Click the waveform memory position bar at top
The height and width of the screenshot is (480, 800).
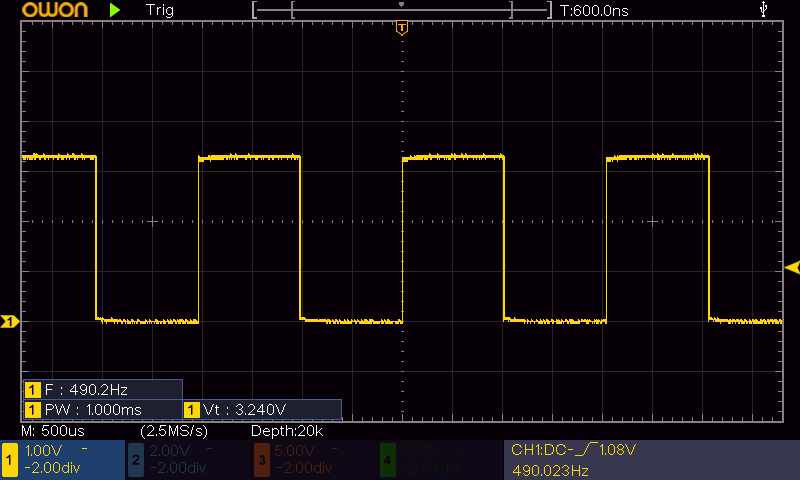402,10
